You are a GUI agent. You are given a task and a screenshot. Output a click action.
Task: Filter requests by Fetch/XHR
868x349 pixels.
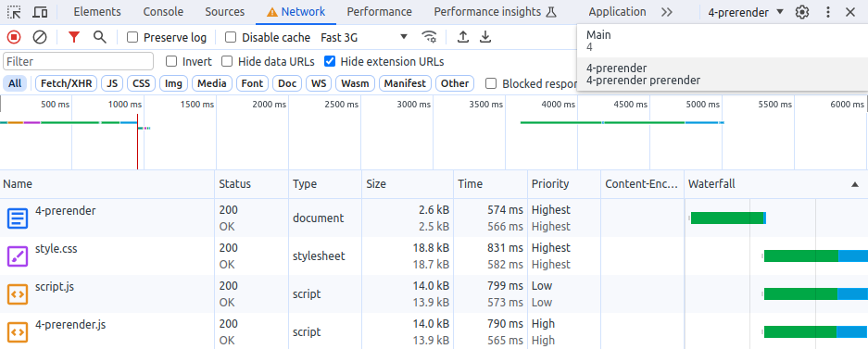(x=67, y=83)
